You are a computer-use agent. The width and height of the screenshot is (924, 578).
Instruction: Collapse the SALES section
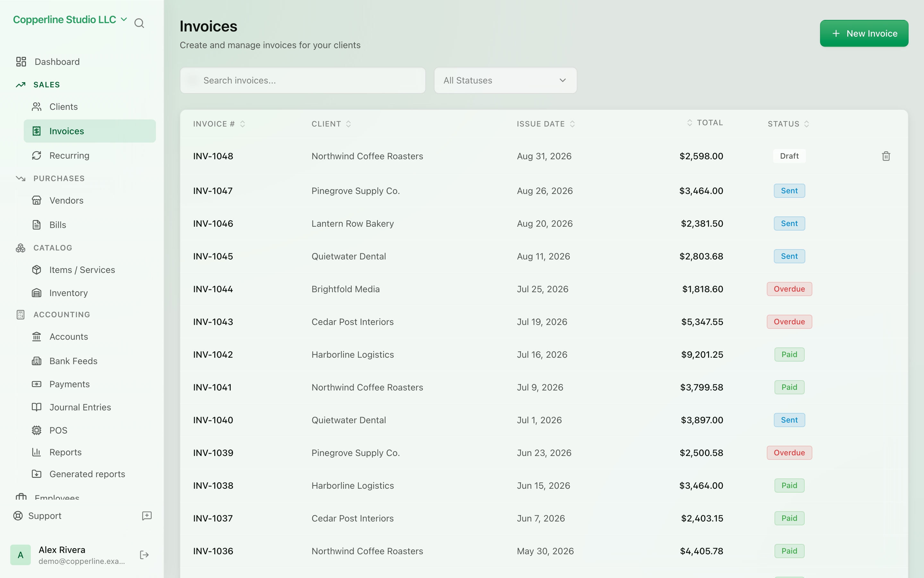pyautogui.click(x=47, y=84)
